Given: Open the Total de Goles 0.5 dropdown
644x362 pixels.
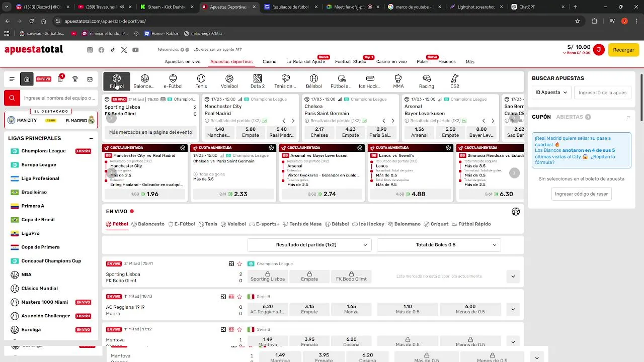Looking at the screenshot, I should coord(439,245).
